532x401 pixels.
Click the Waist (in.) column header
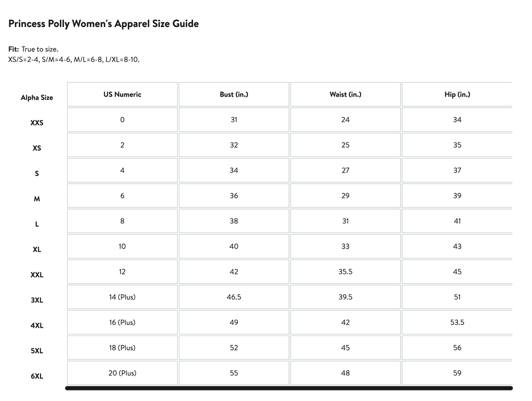345,95
